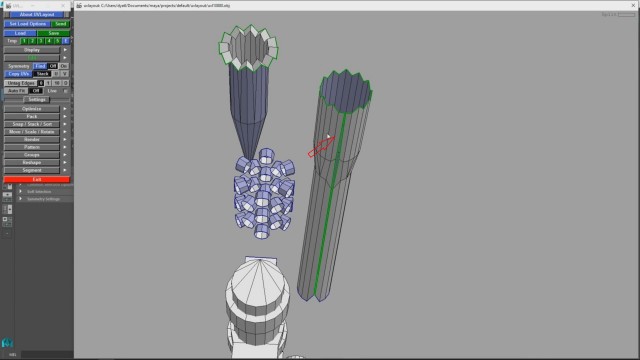Viewport: 640px width, 360px height.
Task: Click the Copy UVs button
Action: point(18,73)
